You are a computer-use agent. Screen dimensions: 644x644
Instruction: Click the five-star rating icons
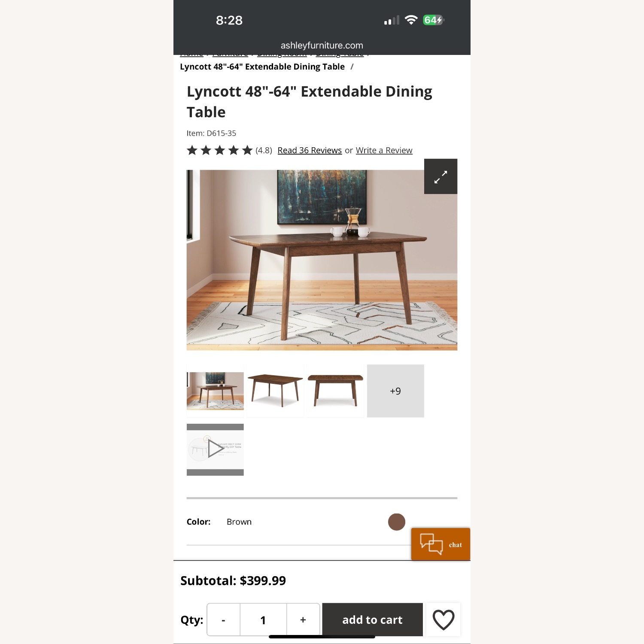219,150
